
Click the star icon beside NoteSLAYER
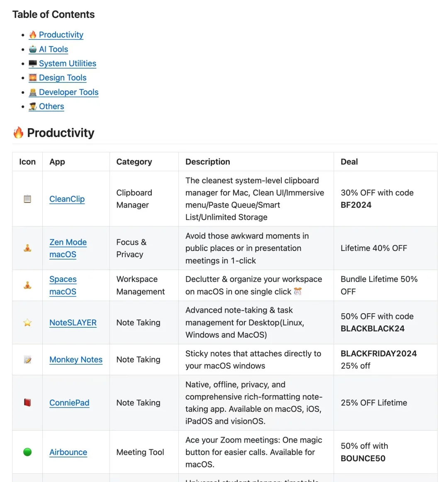coord(27,323)
